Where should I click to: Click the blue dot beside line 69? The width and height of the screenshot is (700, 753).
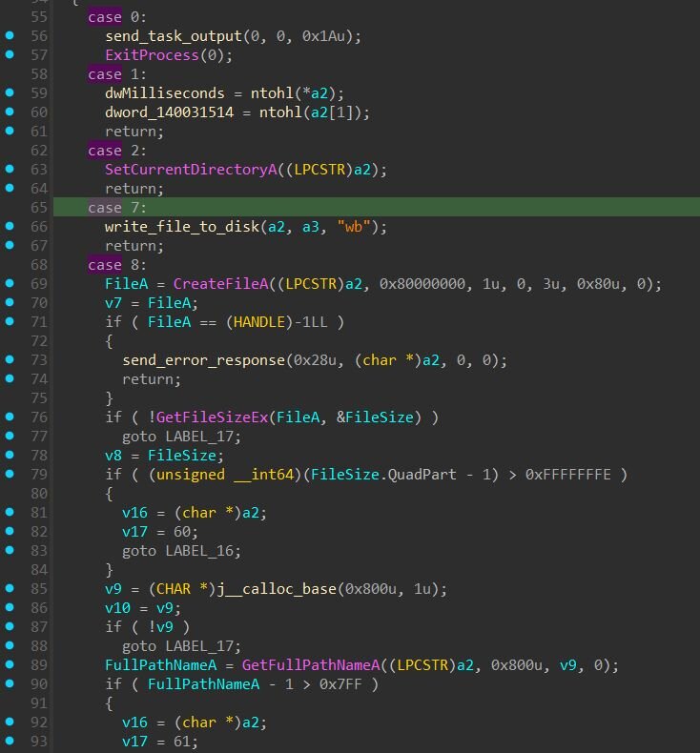tap(10, 283)
